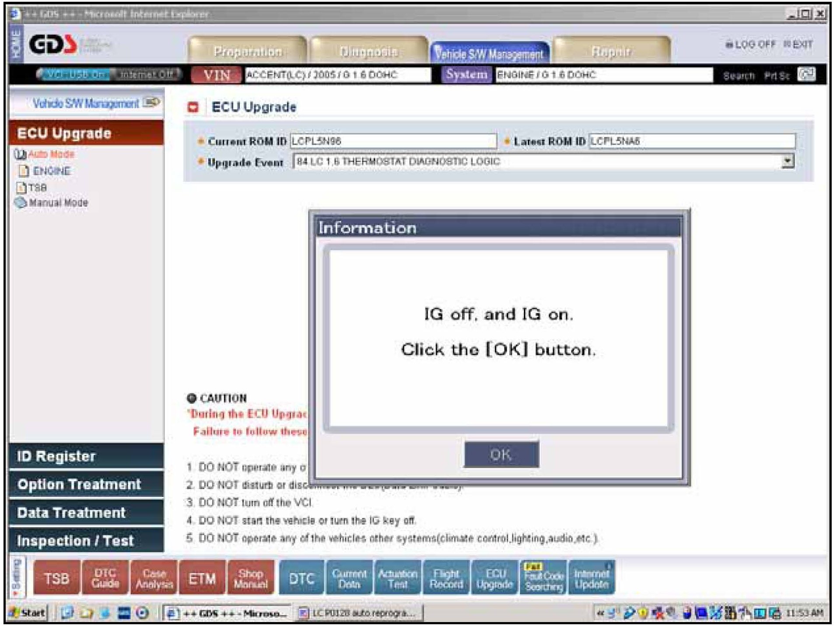This screenshot has height=633, width=840.
Task: Open the Shop Manual
Action: coord(251,579)
